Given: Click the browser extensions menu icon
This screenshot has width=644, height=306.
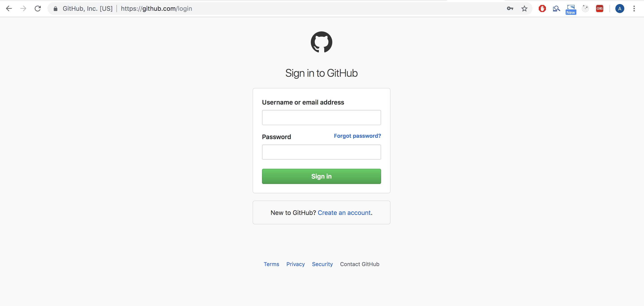Looking at the screenshot, I should 634,9.
